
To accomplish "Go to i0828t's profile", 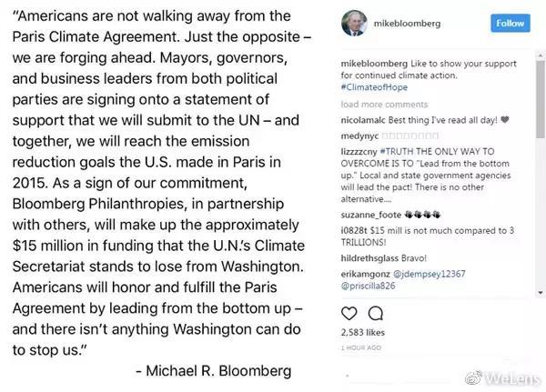I will (352, 230).
